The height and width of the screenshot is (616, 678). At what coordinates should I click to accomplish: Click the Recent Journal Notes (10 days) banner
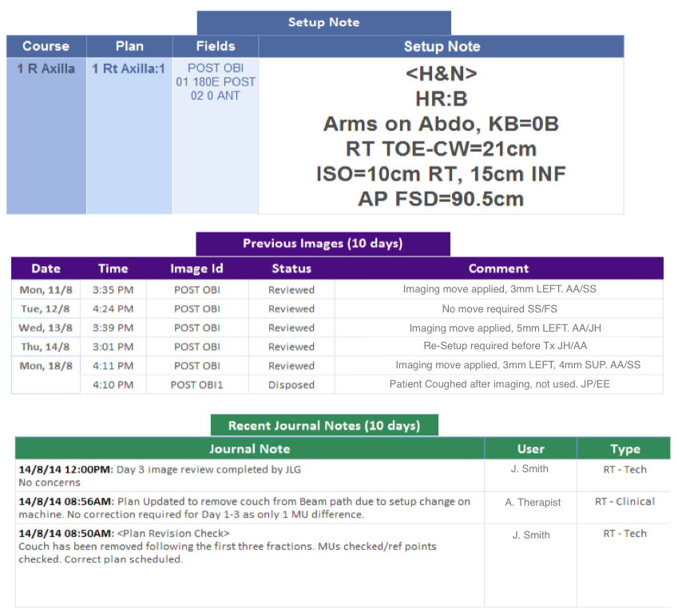(x=323, y=425)
